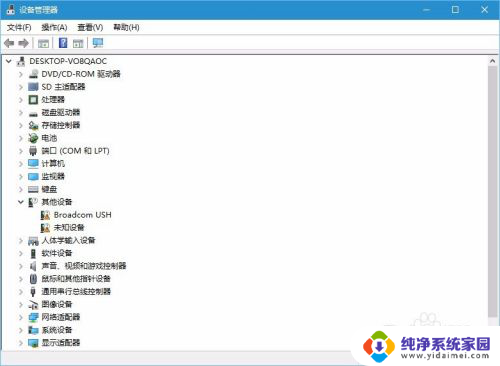The width and height of the screenshot is (500, 366).
Task: Expand the DVD/CD-ROM 驱动器 node
Action: [21, 74]
